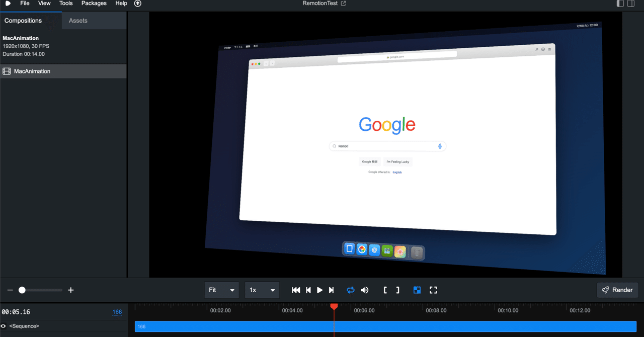The height and width of the screenshot is (337, 644).
Task: Open the Fit zoom level dropdown
Action: tap(221, 290)
